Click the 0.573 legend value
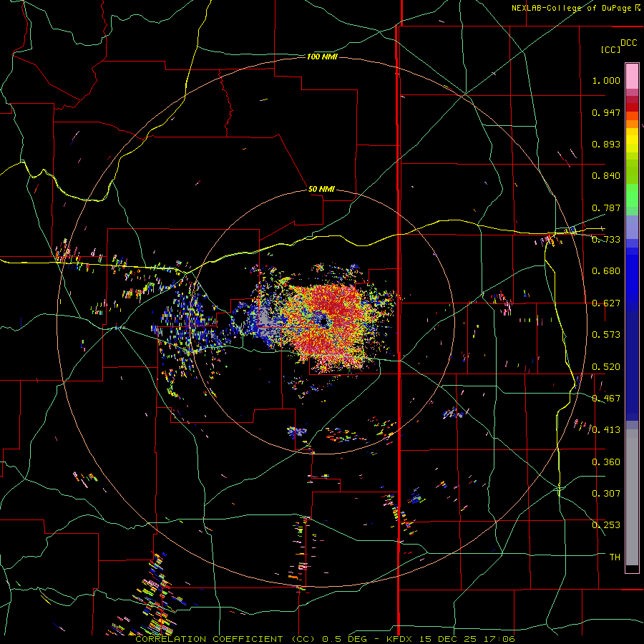This screenshot has width=644, height=644. tap(606, 335)
